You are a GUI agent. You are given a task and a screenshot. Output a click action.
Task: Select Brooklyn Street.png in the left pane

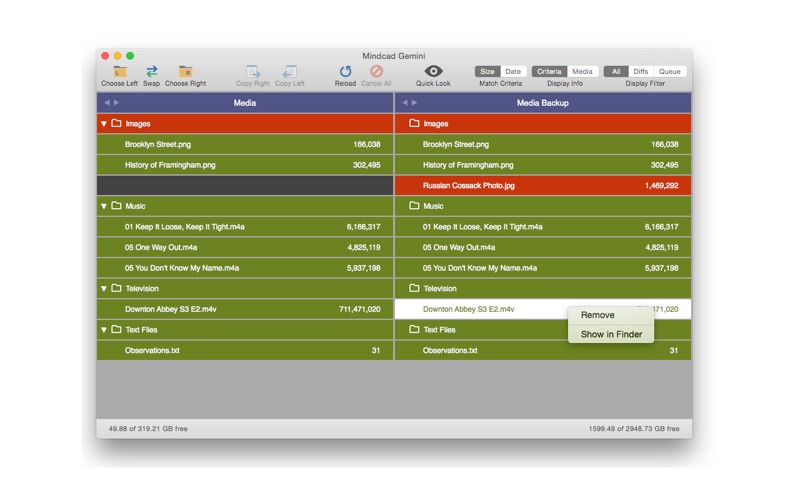[245, 144]
